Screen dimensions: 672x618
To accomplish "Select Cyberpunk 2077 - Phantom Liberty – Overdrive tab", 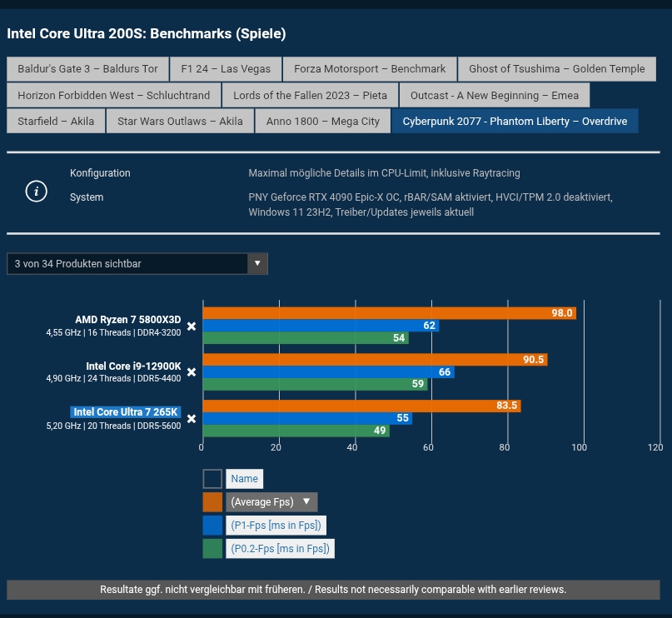I will 515,122.
